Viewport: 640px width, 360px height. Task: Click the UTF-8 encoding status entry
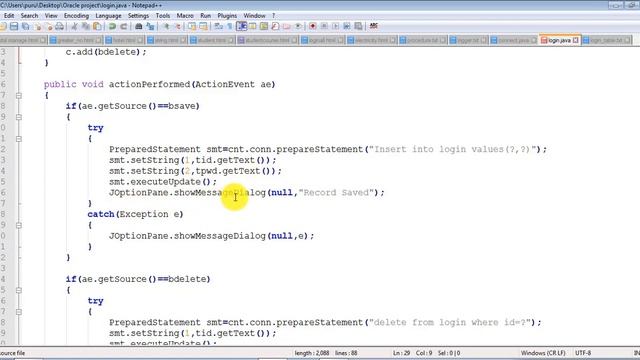click(x=583, y=353)
